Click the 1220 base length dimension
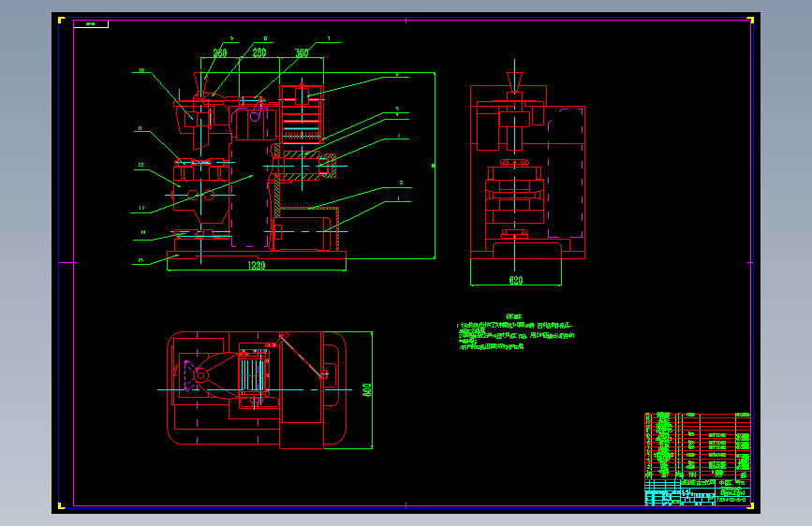 click(257, 266)
